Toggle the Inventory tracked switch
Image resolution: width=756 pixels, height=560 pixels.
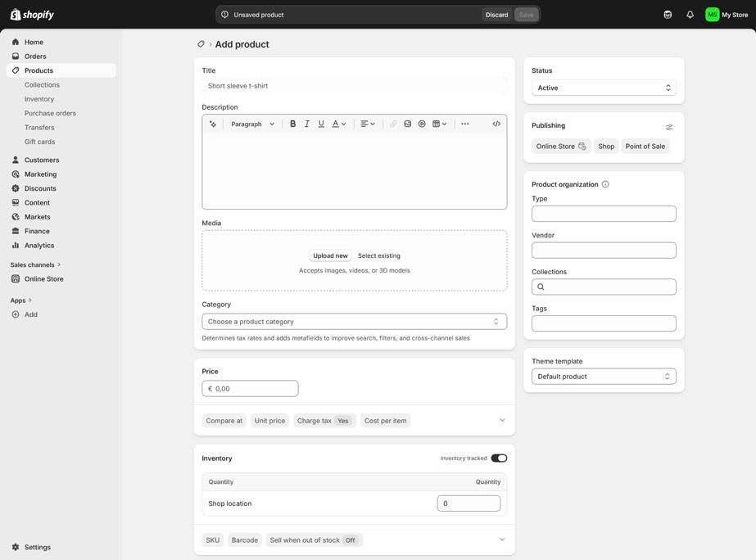(499, 458)
